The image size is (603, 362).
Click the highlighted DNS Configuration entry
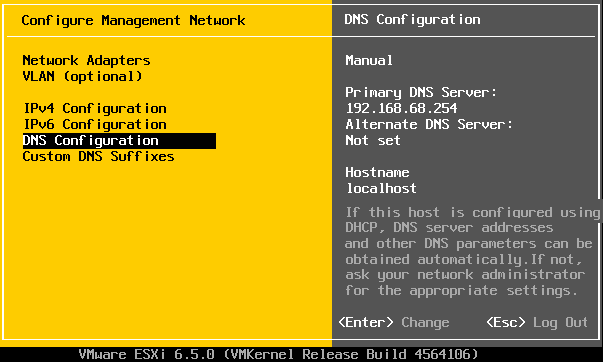coord(119,141)
